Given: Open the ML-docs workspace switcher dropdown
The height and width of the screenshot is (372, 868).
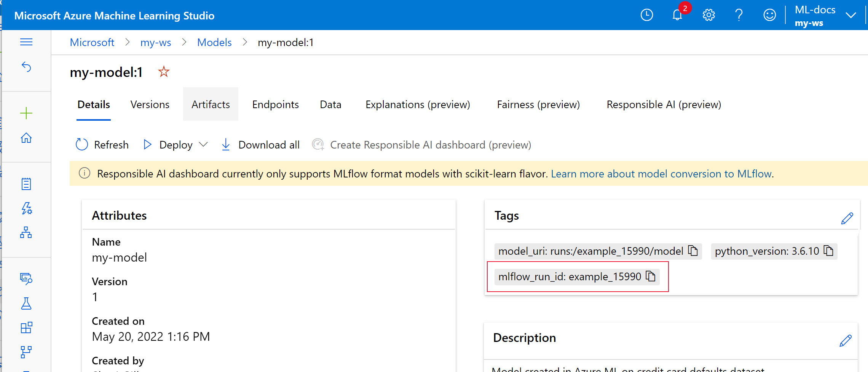Looking at the screenshot, I should pos(851,15).
